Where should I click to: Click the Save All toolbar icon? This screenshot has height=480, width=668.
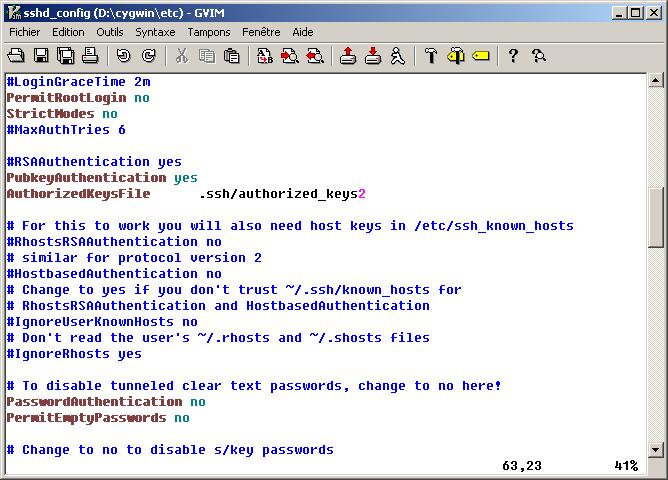click(x=65, y=56)
